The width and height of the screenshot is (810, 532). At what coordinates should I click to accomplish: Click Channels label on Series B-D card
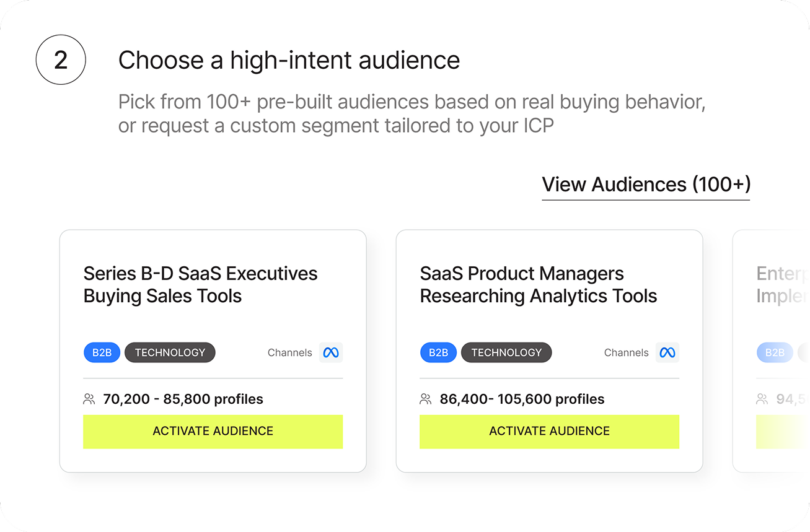(289, 353)
